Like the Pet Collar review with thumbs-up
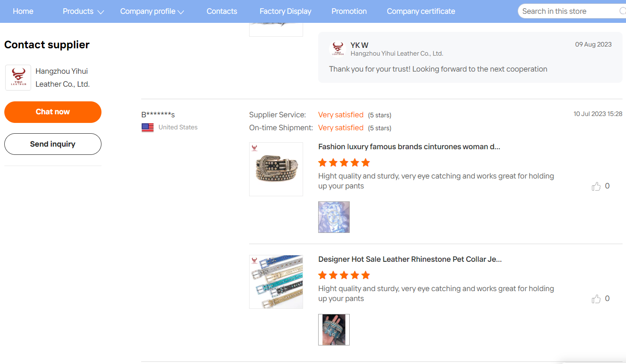 pyautogui.click(x=596, y=299)
